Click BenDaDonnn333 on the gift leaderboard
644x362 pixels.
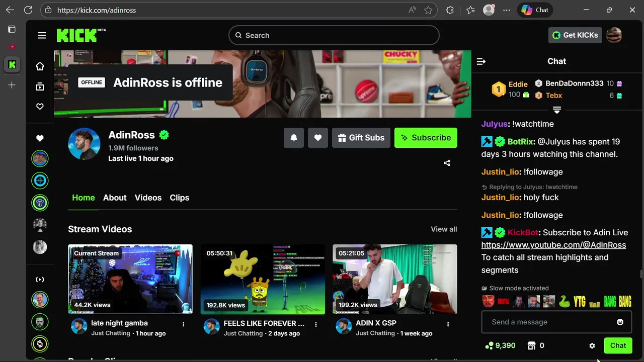click(574, 83)
